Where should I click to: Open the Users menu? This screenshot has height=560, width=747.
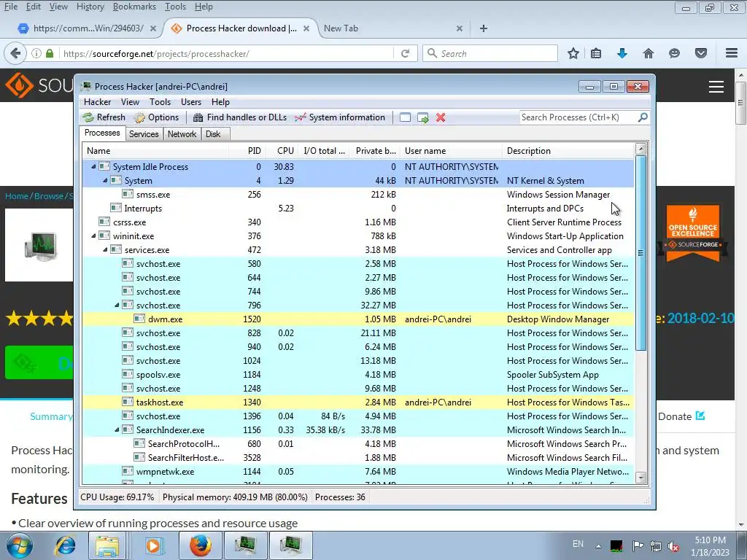191,102
